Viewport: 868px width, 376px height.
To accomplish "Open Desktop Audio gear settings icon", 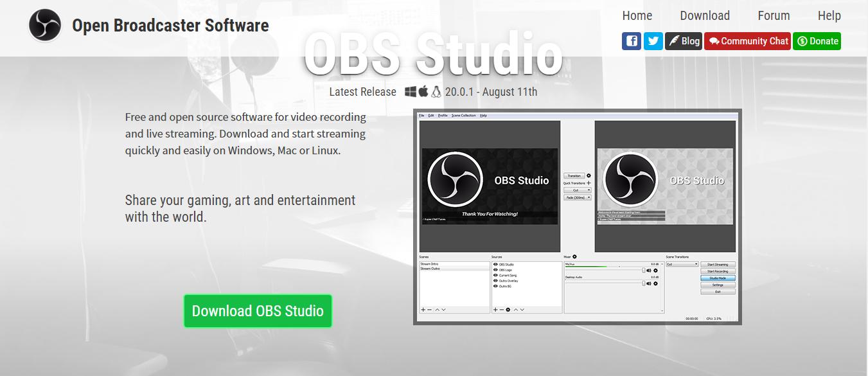I will pos(656,283).
